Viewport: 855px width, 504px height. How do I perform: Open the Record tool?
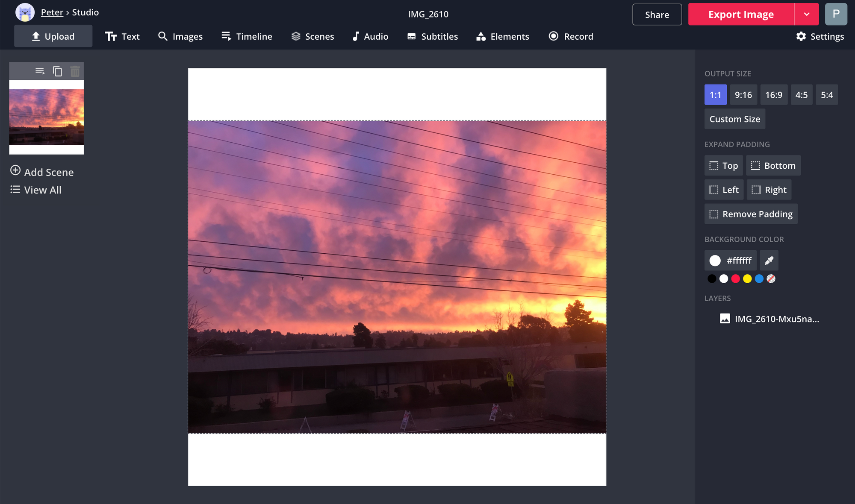pos(571,36)
